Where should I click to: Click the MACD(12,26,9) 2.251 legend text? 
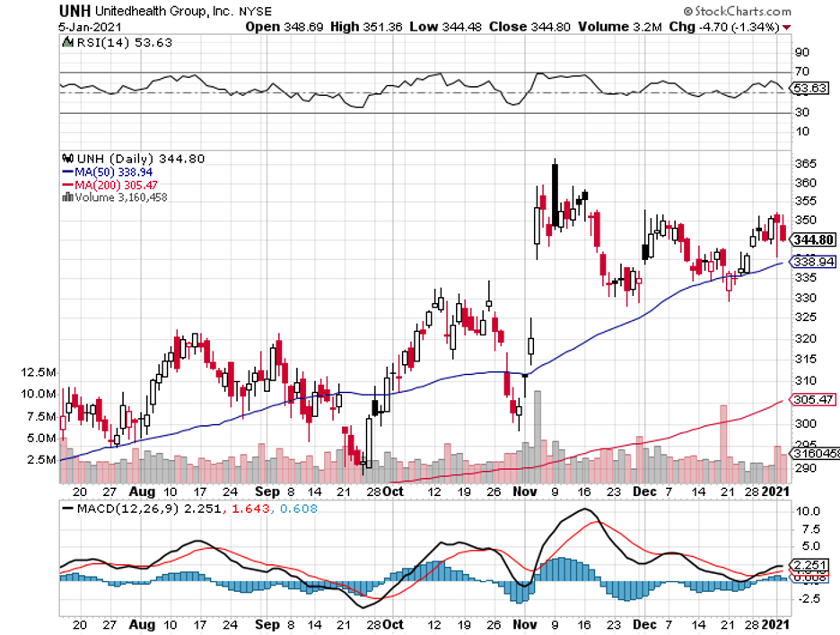(149, 509)
